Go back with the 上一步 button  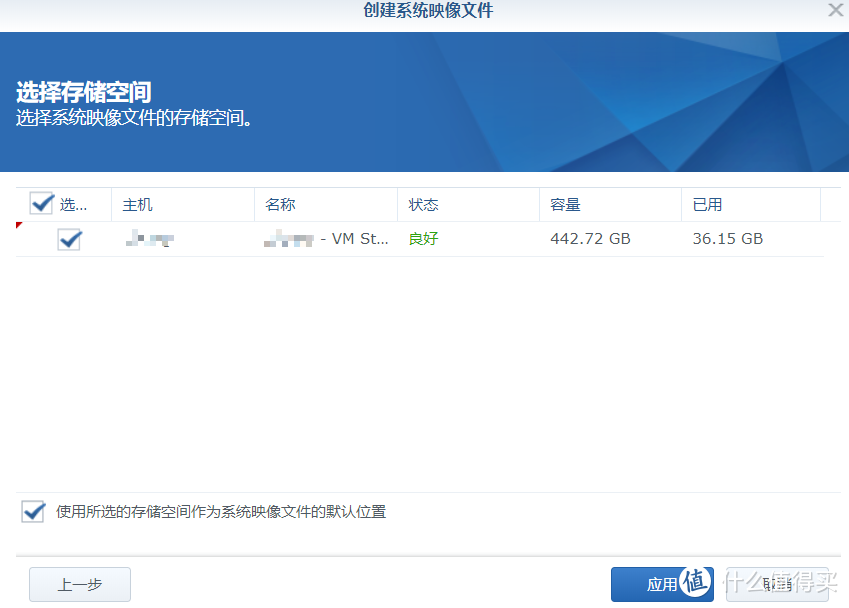(79, 585)
